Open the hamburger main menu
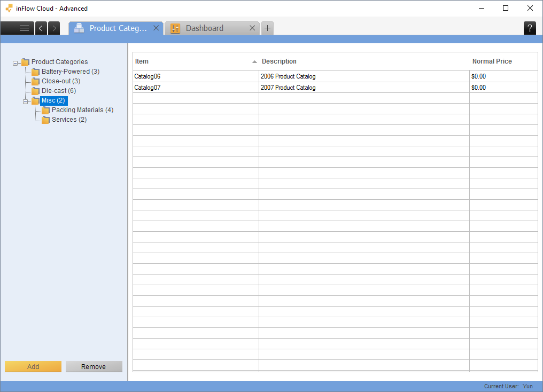Viewport: 543px width, 392px height. point(17,28)
